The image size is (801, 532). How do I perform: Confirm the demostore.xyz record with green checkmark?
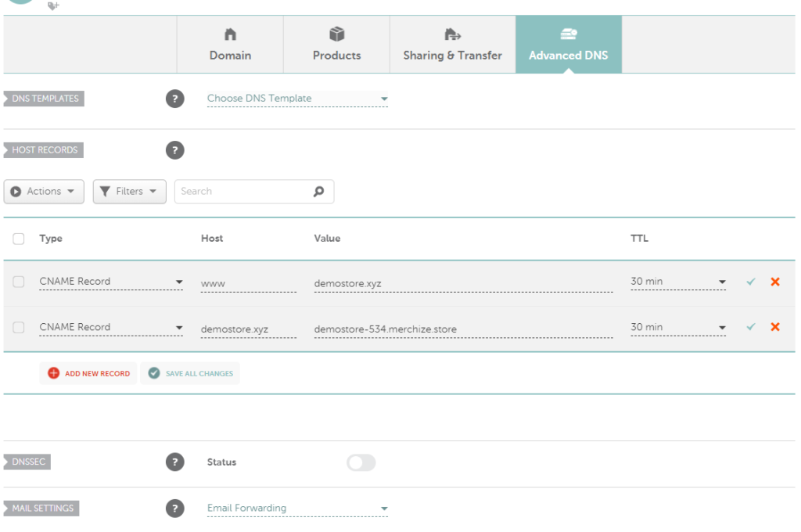[750, 327]
